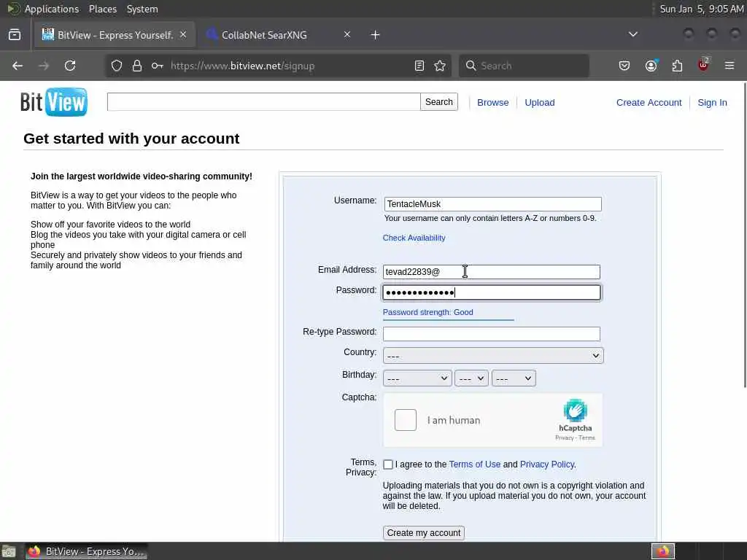Open the Terms of Use link

click(474, 464)
